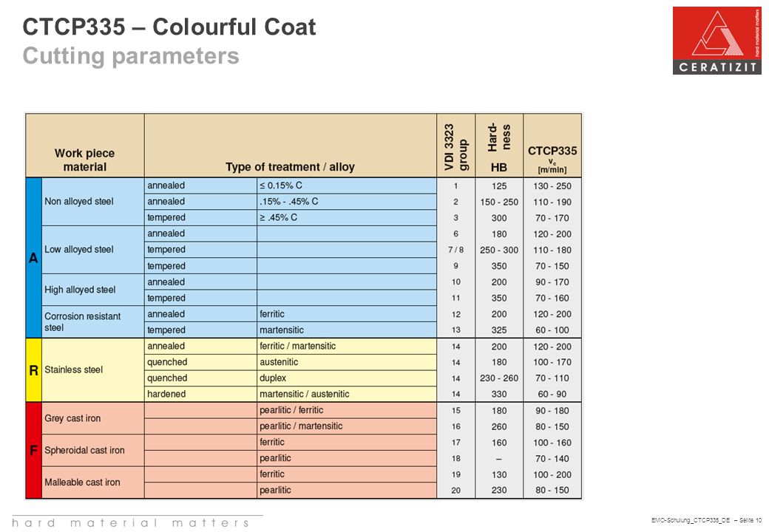Select the speed value '110 - 180'

coord(552,250)
